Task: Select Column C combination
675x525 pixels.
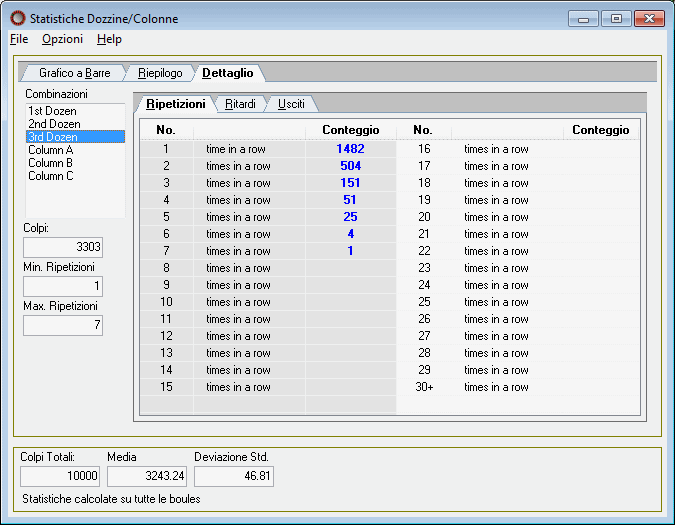Action: point(50,176)
